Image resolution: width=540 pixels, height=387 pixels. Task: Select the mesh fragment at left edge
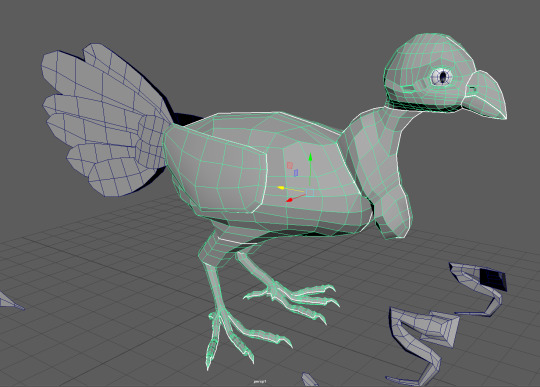coord(10,301)
